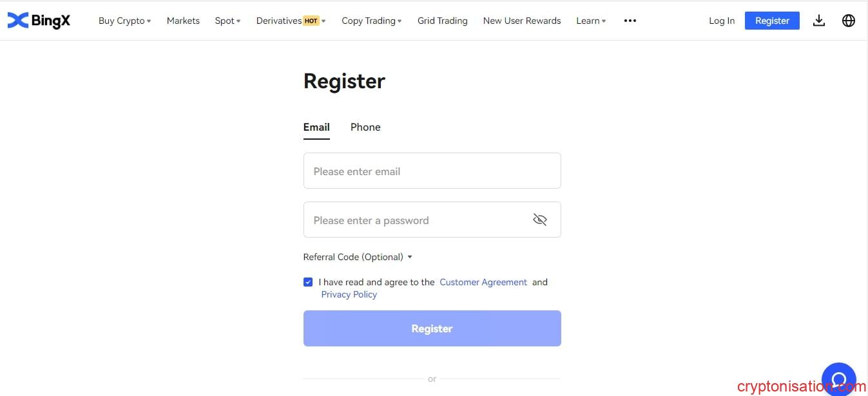This screenshot has width=868, height=396.
Task: Open the Learn dropdown
Action: point(591,21)
